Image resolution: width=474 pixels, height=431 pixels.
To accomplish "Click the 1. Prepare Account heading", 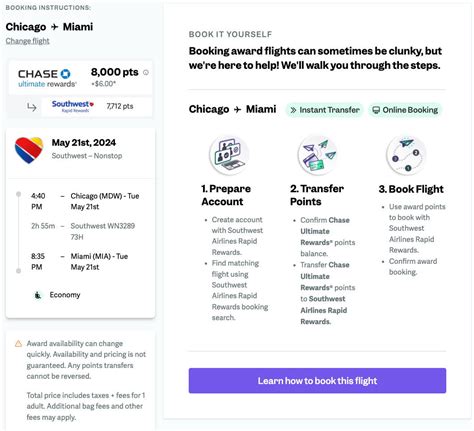I will pyautogui.click(x=226, y=195).
